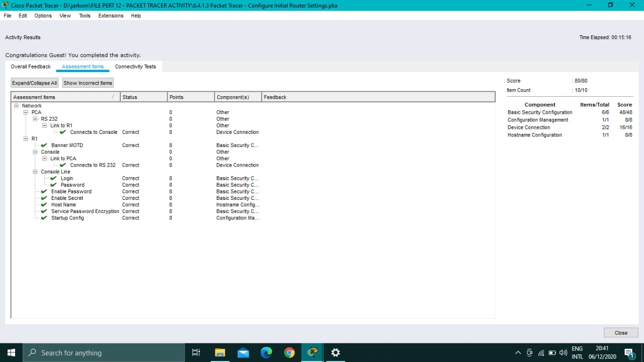Select the Host Name item
The image size is (644, 362).
click(63, 205)
